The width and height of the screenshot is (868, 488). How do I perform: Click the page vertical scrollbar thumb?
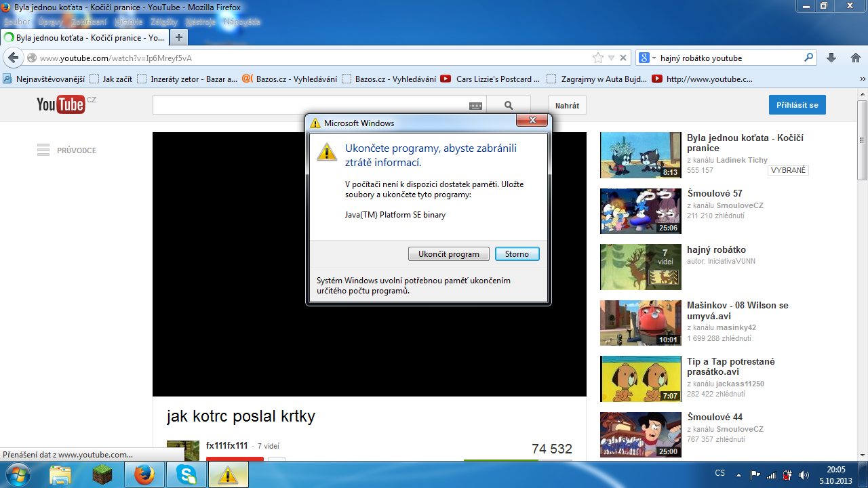pyautogui.click(x=862, y=140)
